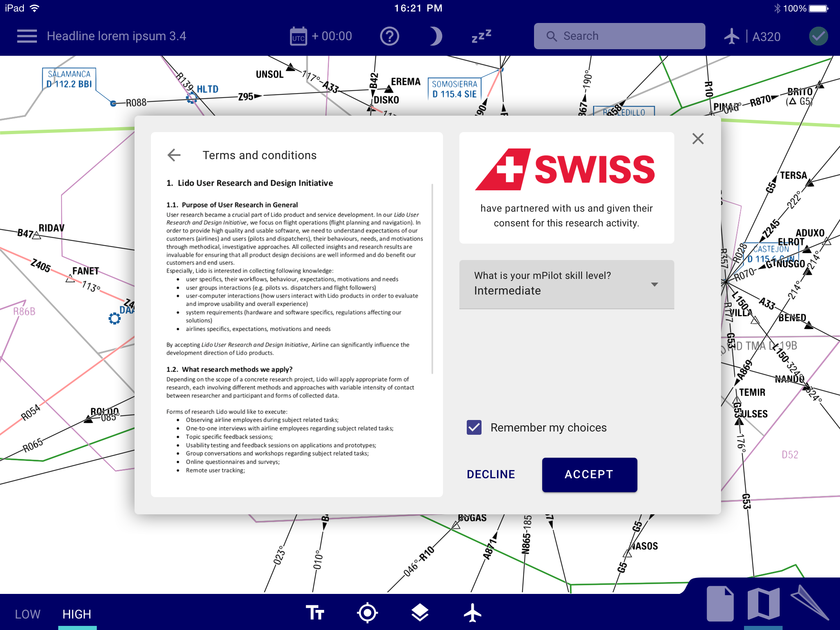Tap the green checkmark status icon
This screenshot has height=630, width=840.
[818, 37]
